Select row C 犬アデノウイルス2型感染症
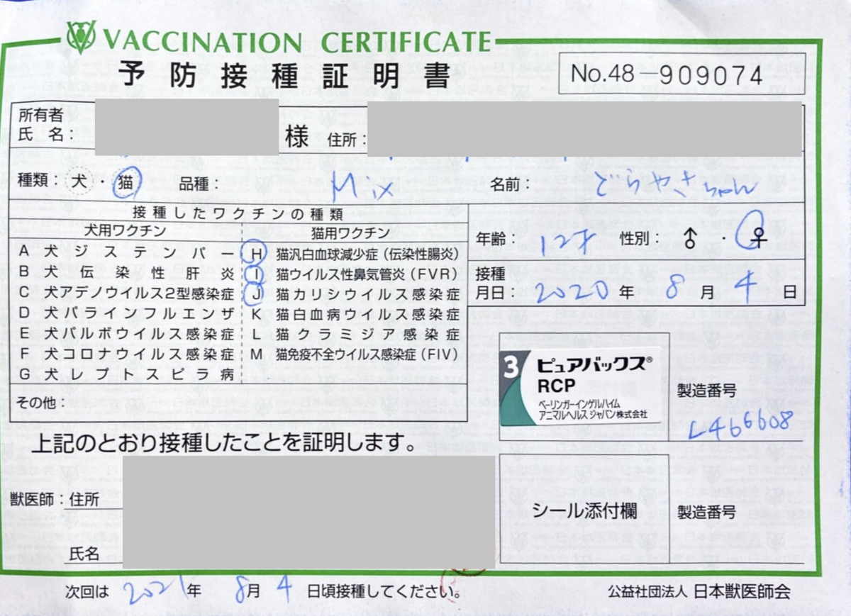Image resolution: width=851 pixels, height=616 pixels. coord(126,293)
